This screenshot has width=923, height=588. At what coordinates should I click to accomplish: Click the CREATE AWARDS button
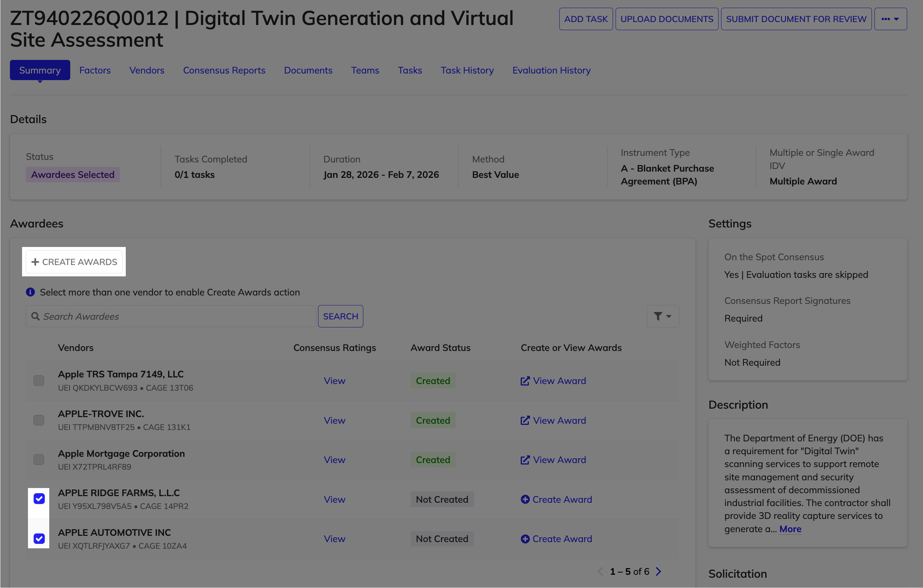[x=74, y=262]
